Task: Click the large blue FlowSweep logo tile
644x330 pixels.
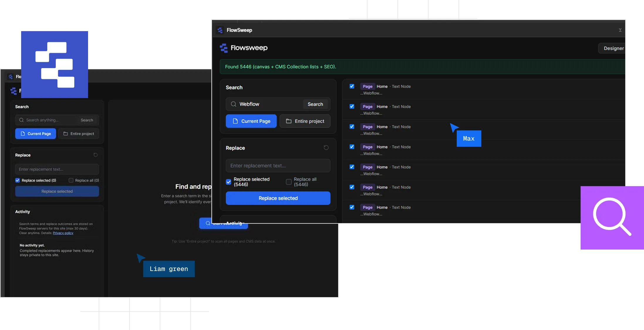Action: point(55,65)
